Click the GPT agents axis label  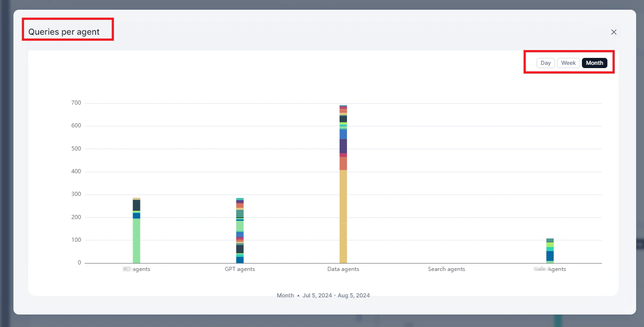pos(240,269)
